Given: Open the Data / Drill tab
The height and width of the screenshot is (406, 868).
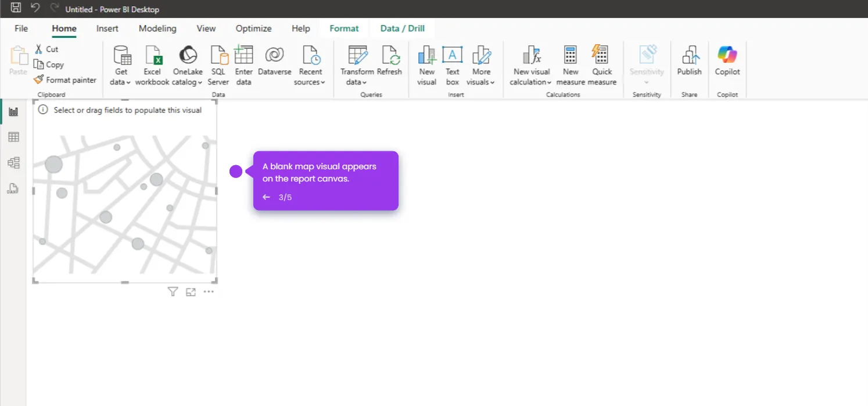Looking at the screenshot, I should pos(403,29).
